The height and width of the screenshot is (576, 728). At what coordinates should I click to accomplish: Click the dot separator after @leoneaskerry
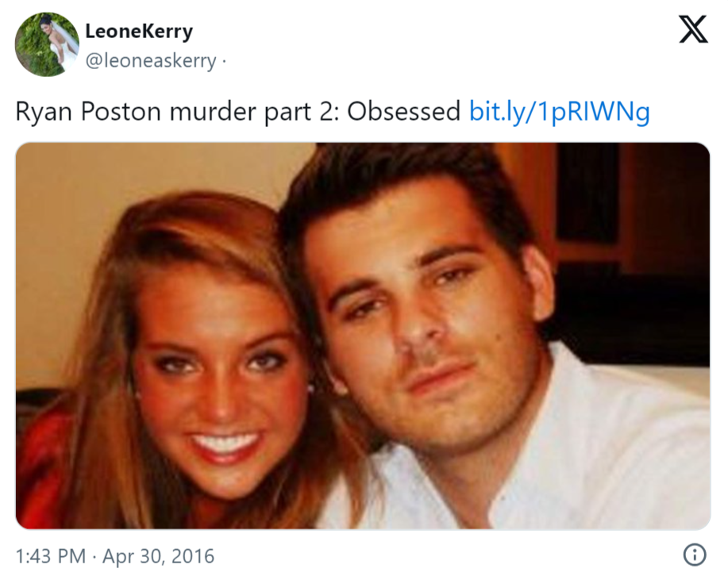click(223, 61)
